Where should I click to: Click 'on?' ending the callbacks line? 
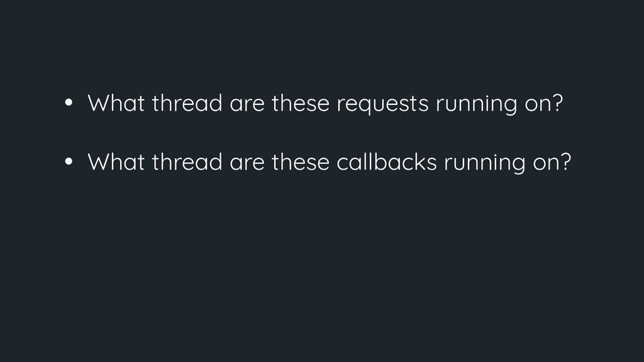pyautogui.click(x=553, y=163)
